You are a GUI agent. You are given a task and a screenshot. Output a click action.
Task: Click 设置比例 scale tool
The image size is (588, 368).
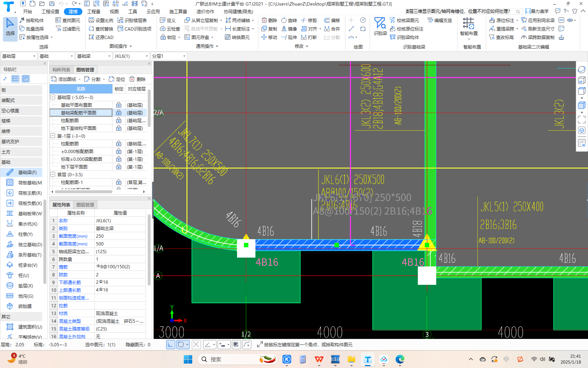click(101, 20)
